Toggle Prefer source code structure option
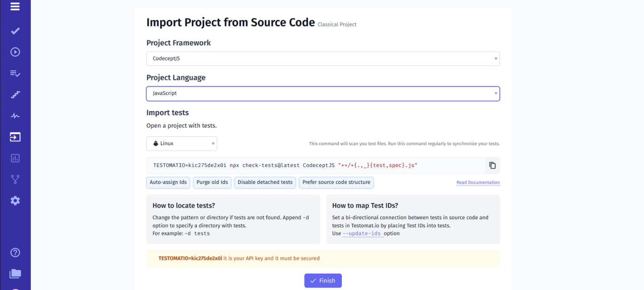 [336, 182]
